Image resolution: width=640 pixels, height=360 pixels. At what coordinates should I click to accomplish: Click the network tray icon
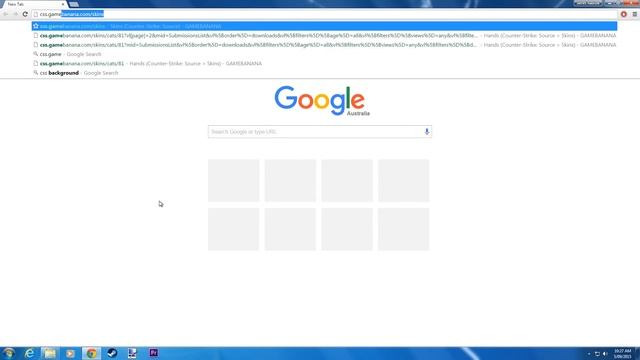coord(597,353)
